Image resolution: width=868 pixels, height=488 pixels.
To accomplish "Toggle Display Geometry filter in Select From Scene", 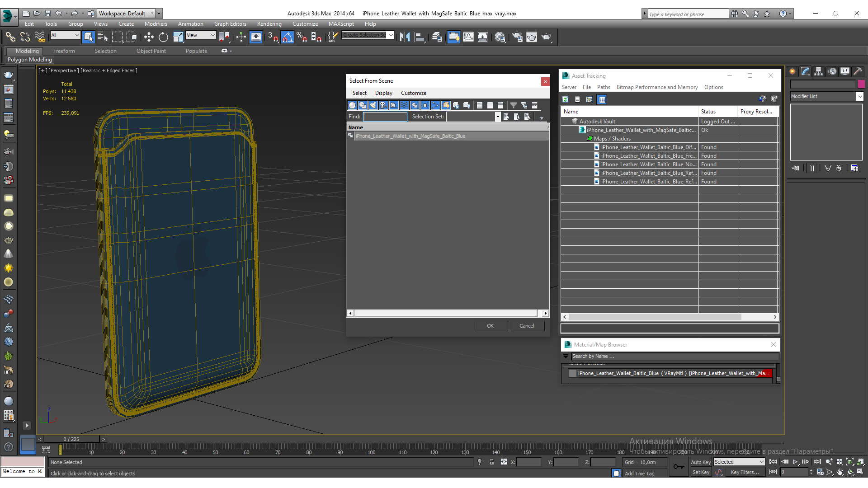I will click(352, 105).
